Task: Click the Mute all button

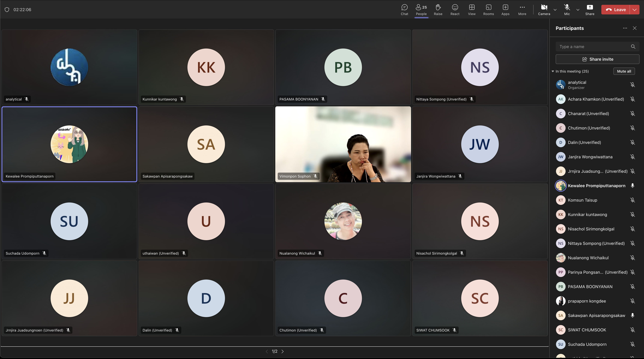Action: click(x=624, y=71)
